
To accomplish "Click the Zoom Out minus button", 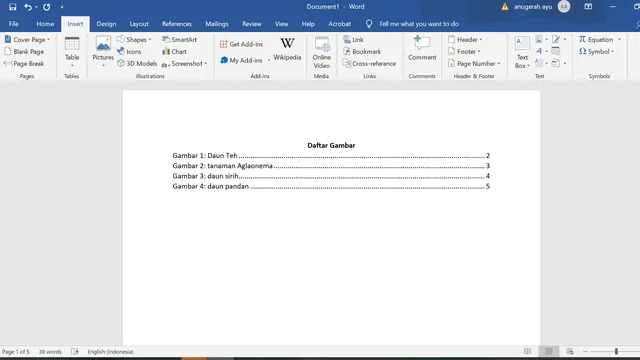I will click(585, 351).
